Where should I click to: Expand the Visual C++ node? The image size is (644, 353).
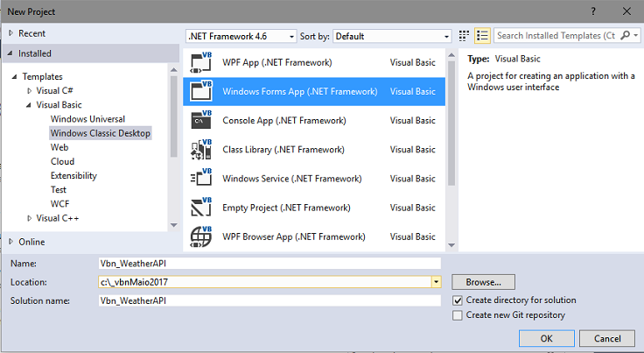click(x=29, y=218)
